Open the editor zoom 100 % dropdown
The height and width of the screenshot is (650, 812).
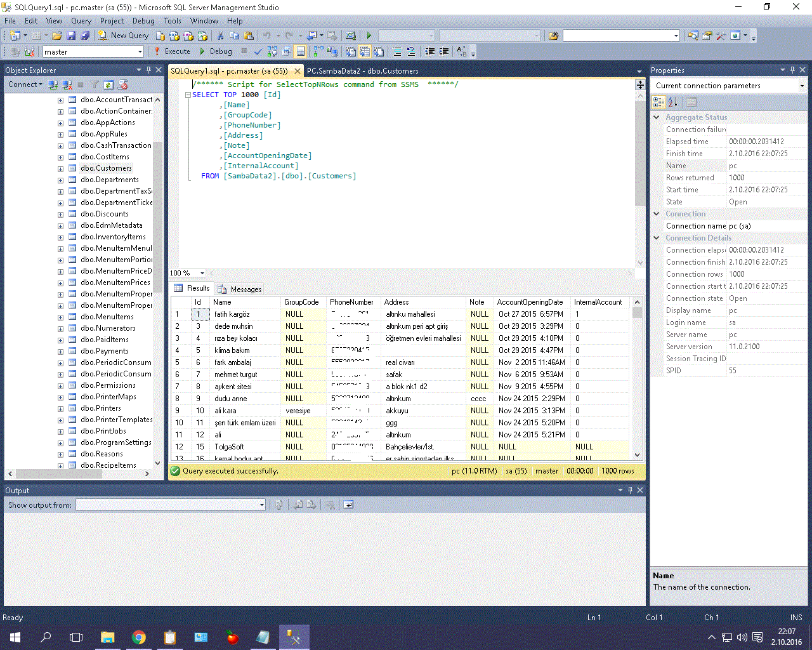[x=202, y=273]
